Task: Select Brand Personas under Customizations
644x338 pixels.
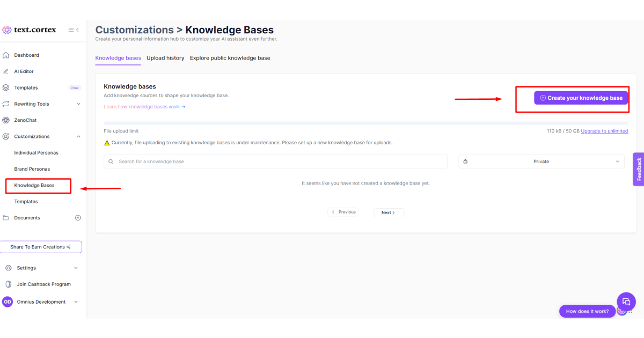Action: click(32, 169)
